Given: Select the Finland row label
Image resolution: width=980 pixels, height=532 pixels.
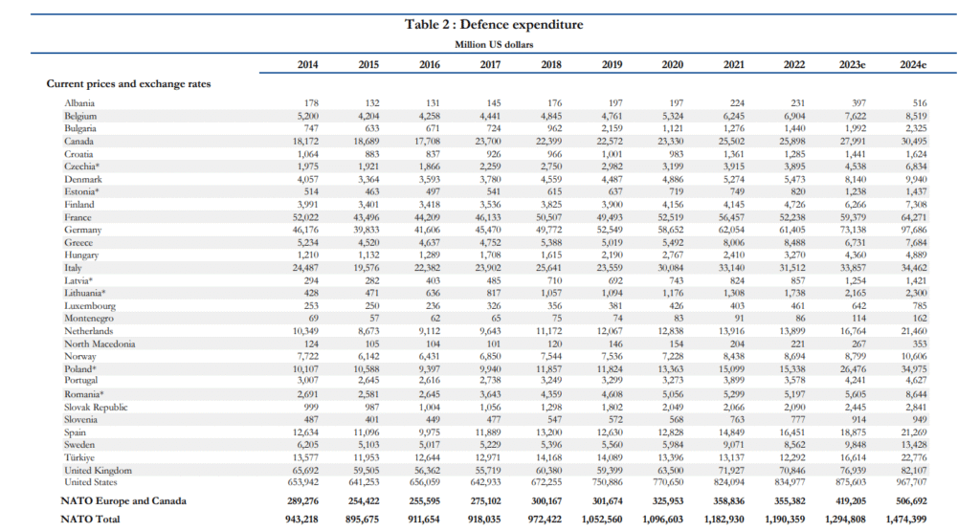Looking at the screenshot, I should click(79, 205).
